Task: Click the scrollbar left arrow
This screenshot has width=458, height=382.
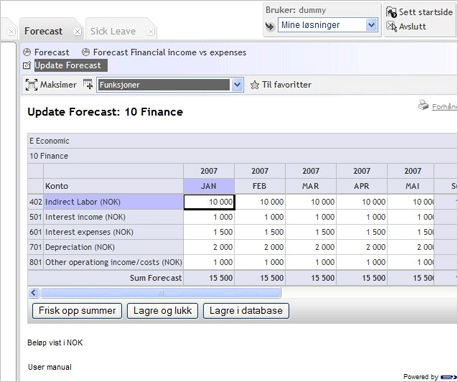Action: 33,293
